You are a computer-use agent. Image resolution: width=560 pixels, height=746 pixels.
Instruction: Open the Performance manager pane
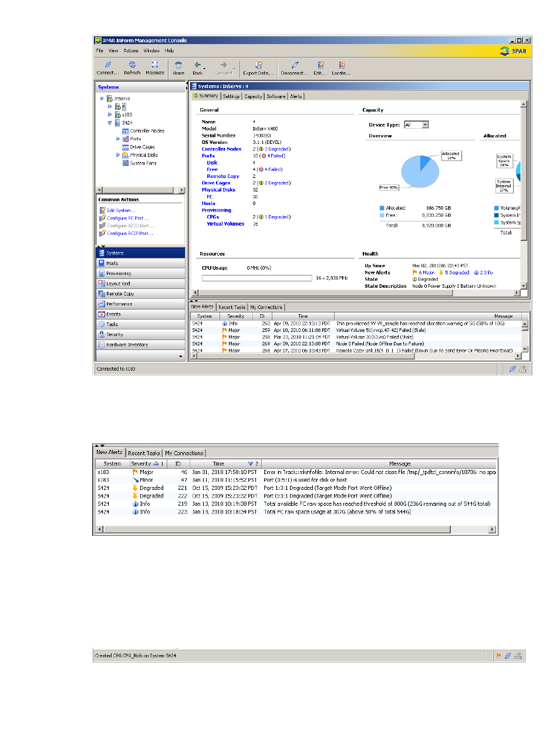coord(140,304)
